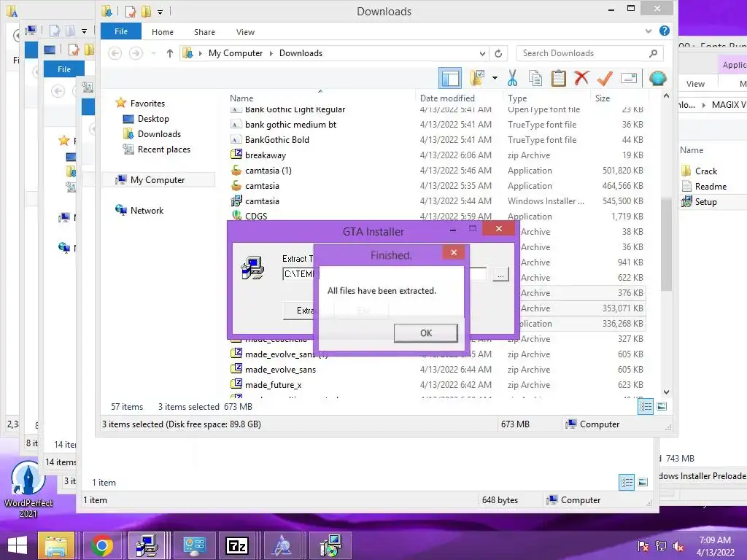Toggle the preview pane toolbar icon
747x560 pixels.
450,79
